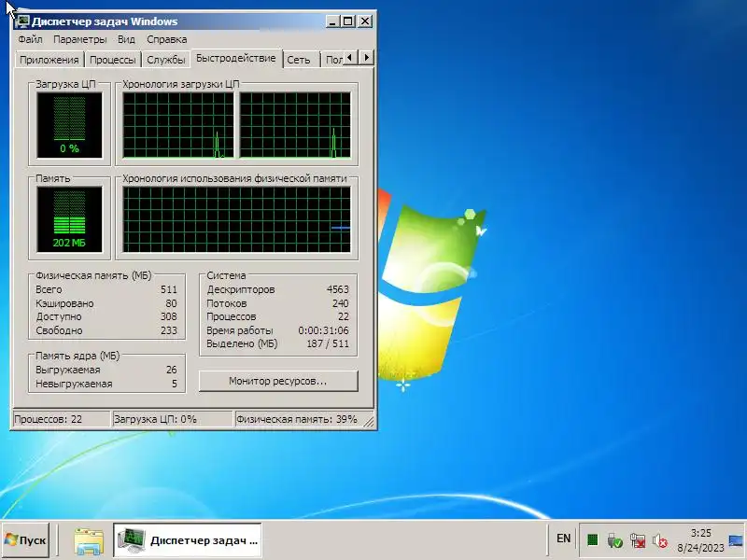The width and height of the screenshot is (747, 560).
Task: Open the Файл menu
Action: [30, 39]
